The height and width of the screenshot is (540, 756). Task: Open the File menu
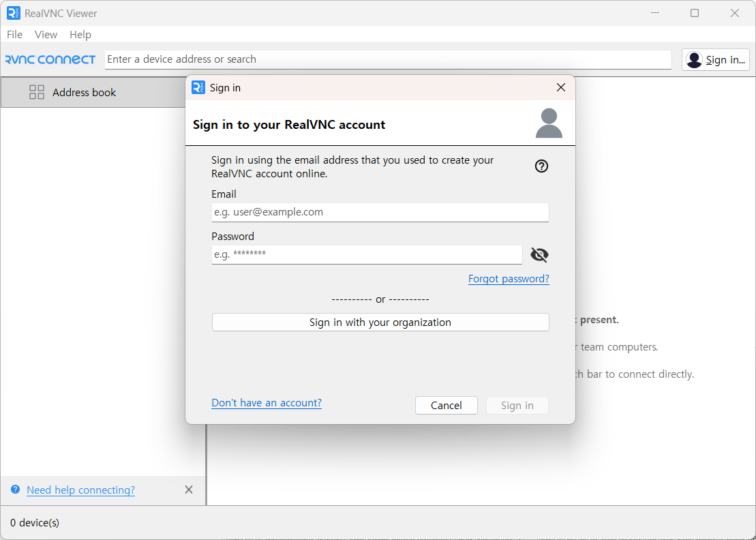tap(14, 35)
